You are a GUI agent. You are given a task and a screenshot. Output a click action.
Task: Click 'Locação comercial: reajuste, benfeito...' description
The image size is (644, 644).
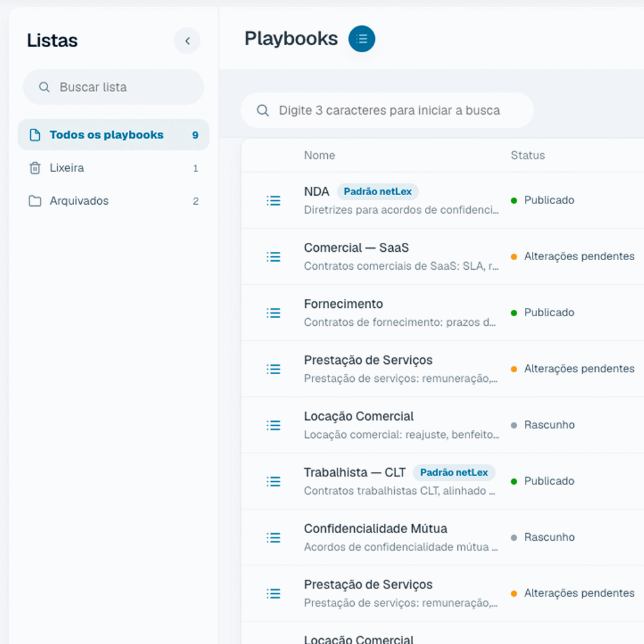coord(402,435)
